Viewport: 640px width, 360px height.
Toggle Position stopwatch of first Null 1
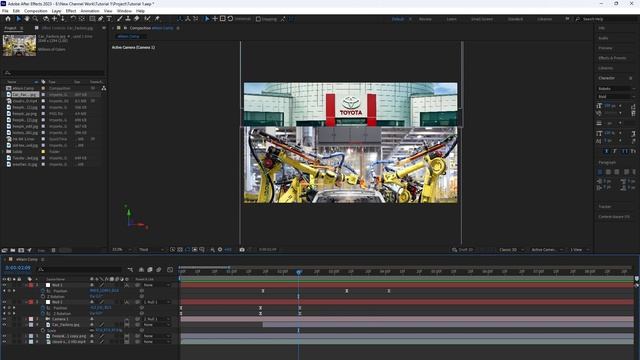click(x=43, y=291)
